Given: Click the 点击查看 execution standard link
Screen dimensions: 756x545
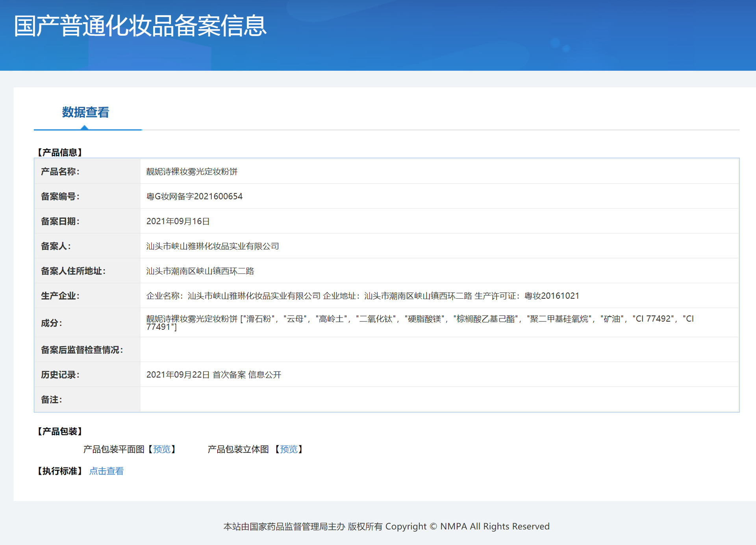Looking at the screenshot, I should [106, 471].
